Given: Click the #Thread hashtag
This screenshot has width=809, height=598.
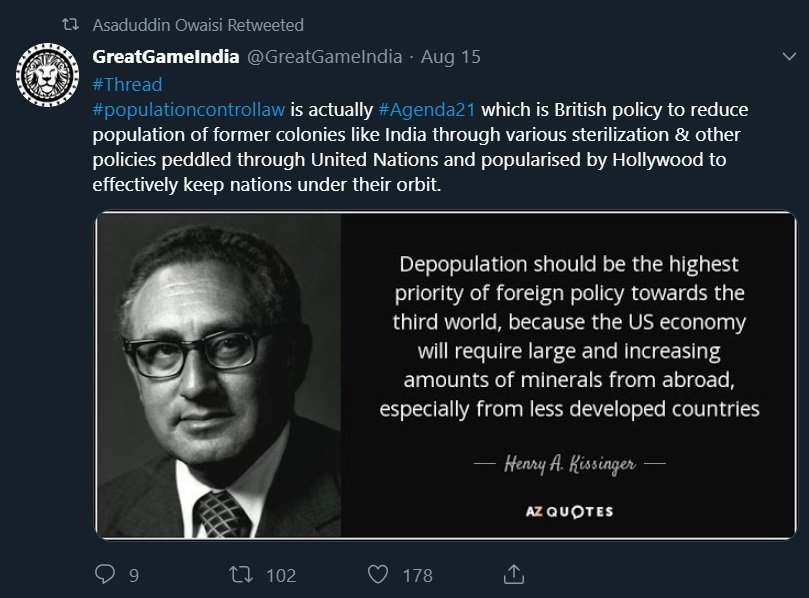Looking at the screenshot, I should [x=126, y=84].
